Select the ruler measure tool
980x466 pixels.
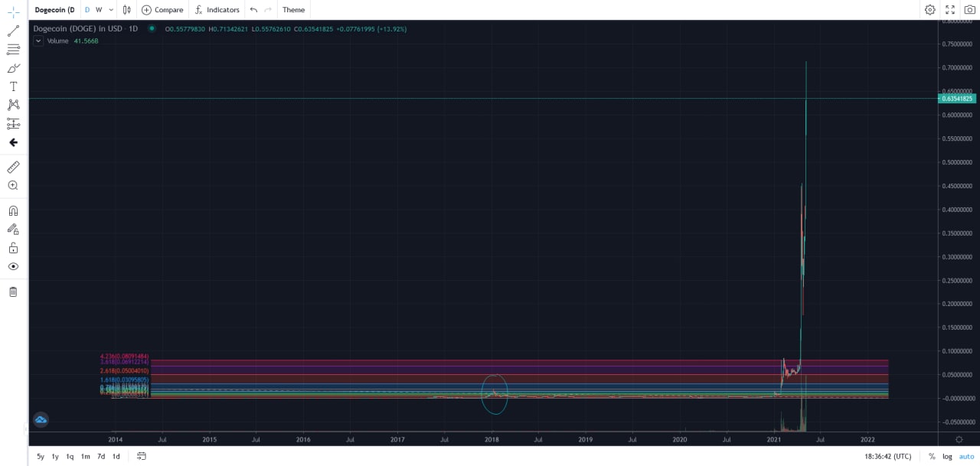tap(13, 167)
